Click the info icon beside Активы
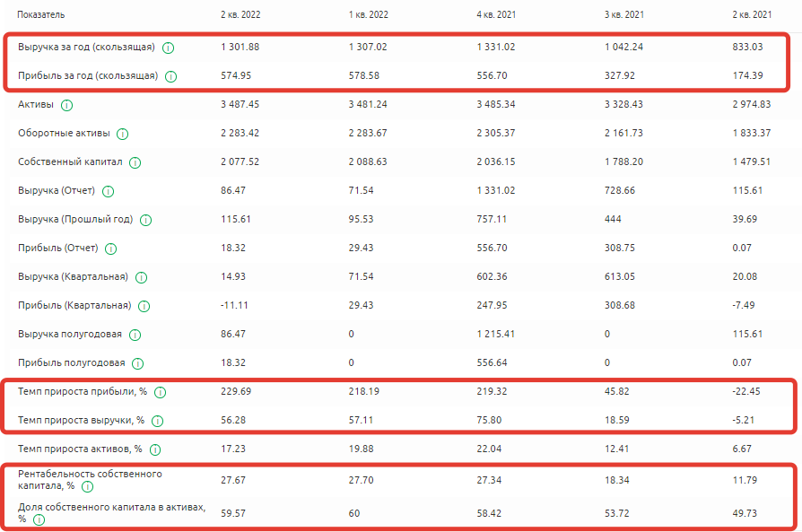 66,105
